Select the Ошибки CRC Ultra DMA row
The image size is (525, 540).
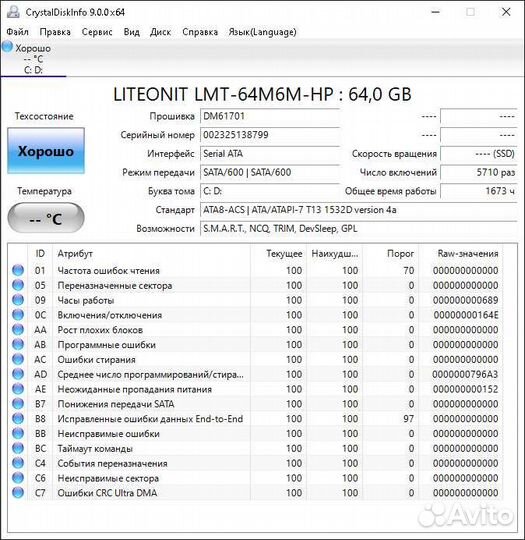255,493
